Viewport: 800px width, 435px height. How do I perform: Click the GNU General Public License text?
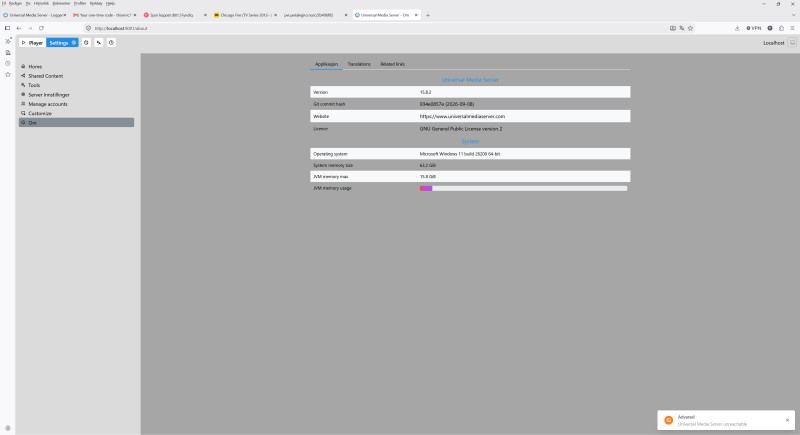[x=461, y=129]
